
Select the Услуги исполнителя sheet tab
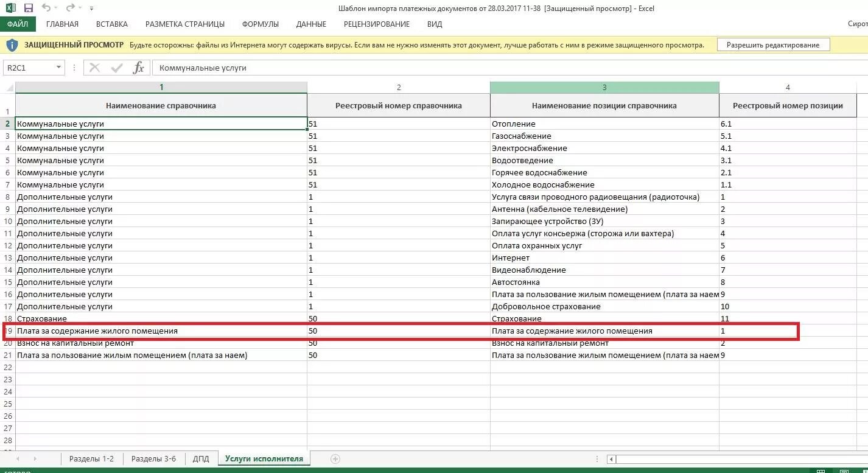click(264, 459)
